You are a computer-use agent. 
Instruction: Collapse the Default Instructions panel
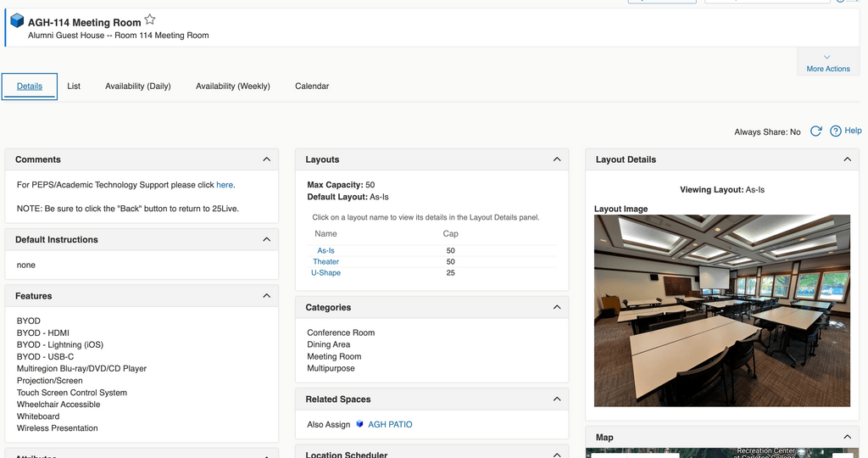(x=266, y=240)
